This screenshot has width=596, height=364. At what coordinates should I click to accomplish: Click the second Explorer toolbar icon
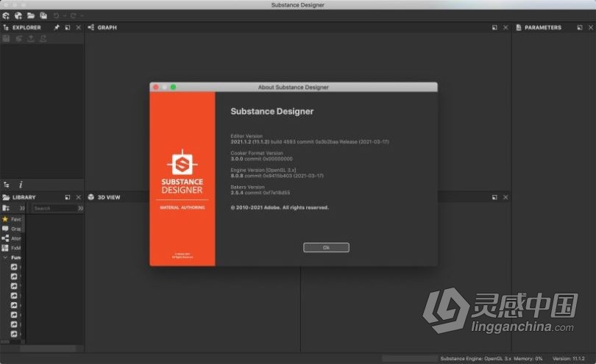point(18,38)
